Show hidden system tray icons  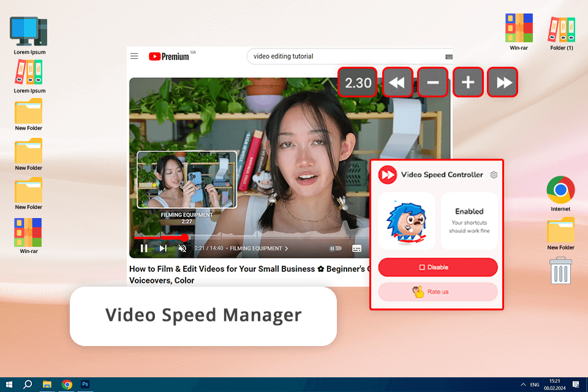coord(523,385)
